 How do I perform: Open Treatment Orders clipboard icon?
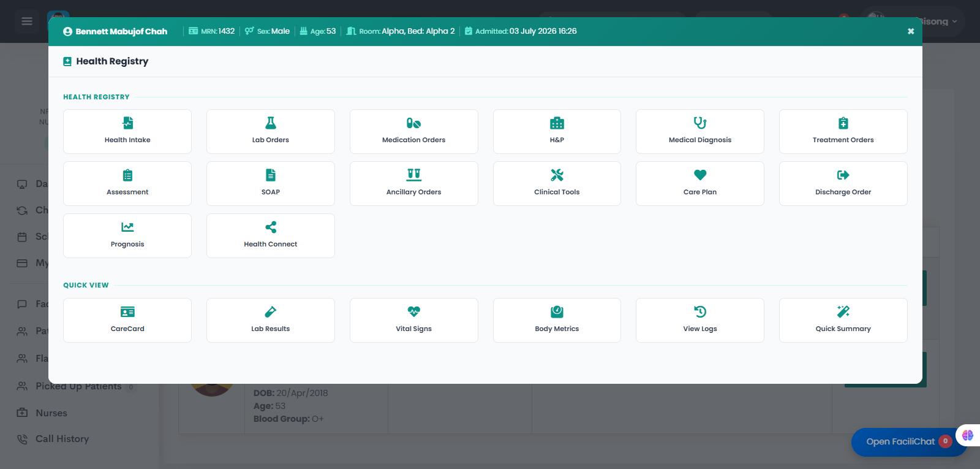pyautogui.click(x=843, y=123)
